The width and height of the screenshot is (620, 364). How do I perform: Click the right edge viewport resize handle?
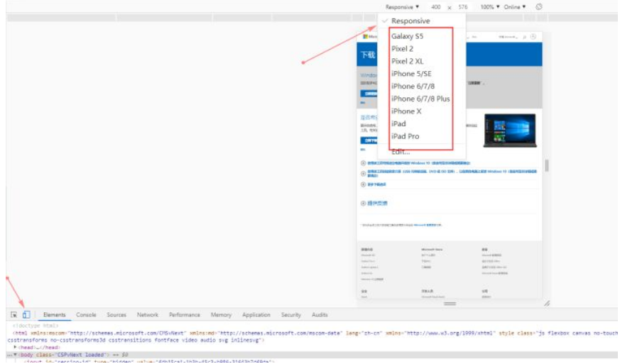pos(546,165)
